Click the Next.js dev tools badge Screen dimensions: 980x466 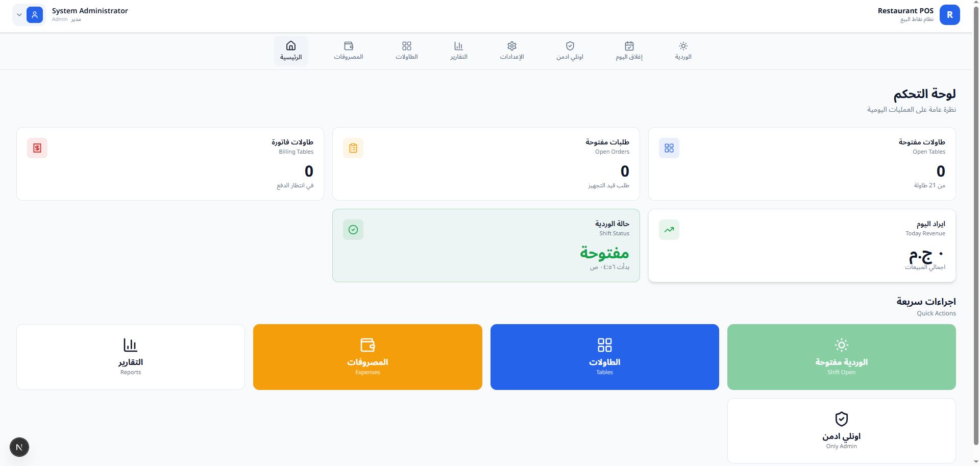pos(19,448)
